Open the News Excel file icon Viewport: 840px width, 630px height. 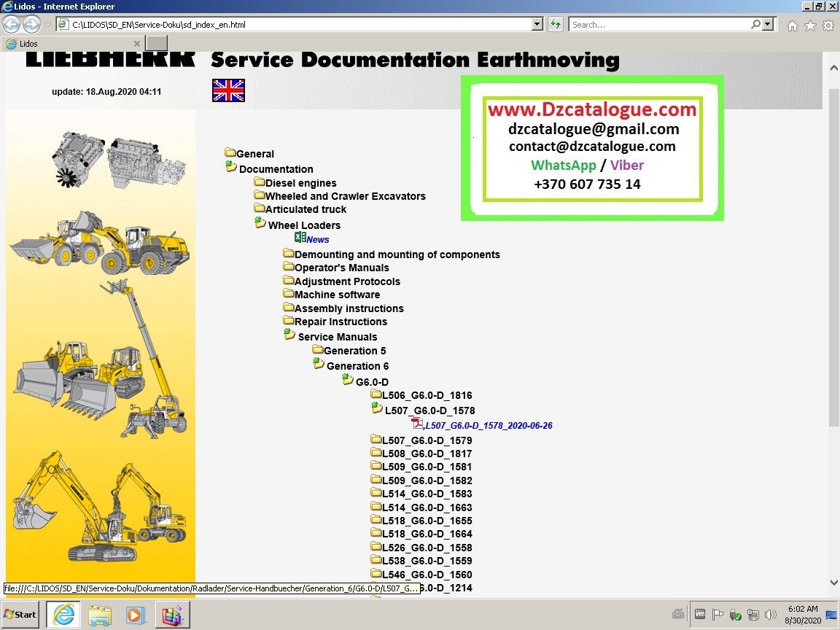point(300,237)
